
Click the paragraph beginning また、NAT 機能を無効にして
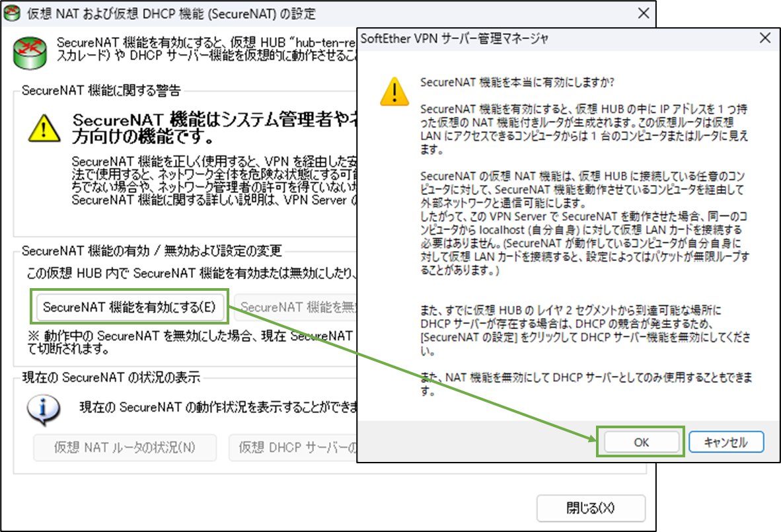click(586, 384)
